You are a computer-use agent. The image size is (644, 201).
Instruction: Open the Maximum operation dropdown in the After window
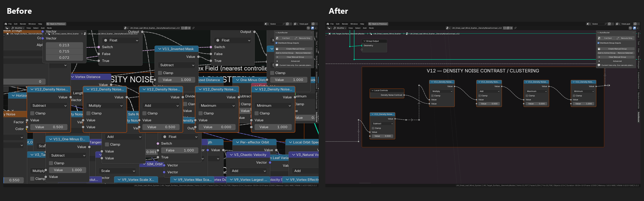coord(536,91)
